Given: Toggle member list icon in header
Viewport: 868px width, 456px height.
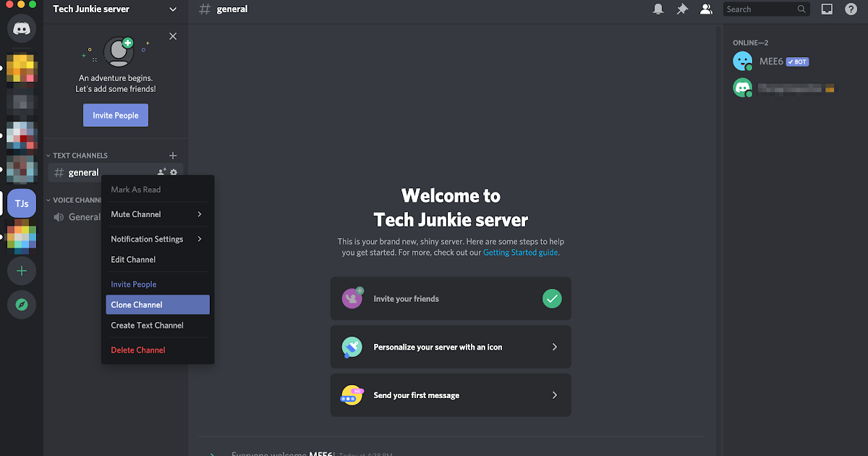Looking at the screenshot, I should [x=706, y=9].
